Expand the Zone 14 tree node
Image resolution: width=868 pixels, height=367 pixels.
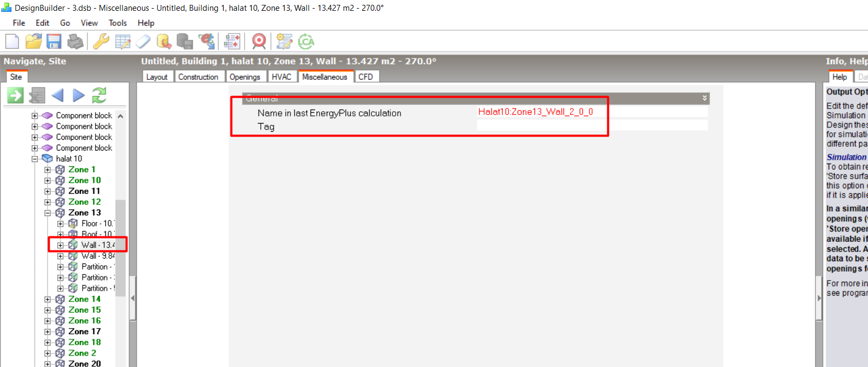point(48,299)
